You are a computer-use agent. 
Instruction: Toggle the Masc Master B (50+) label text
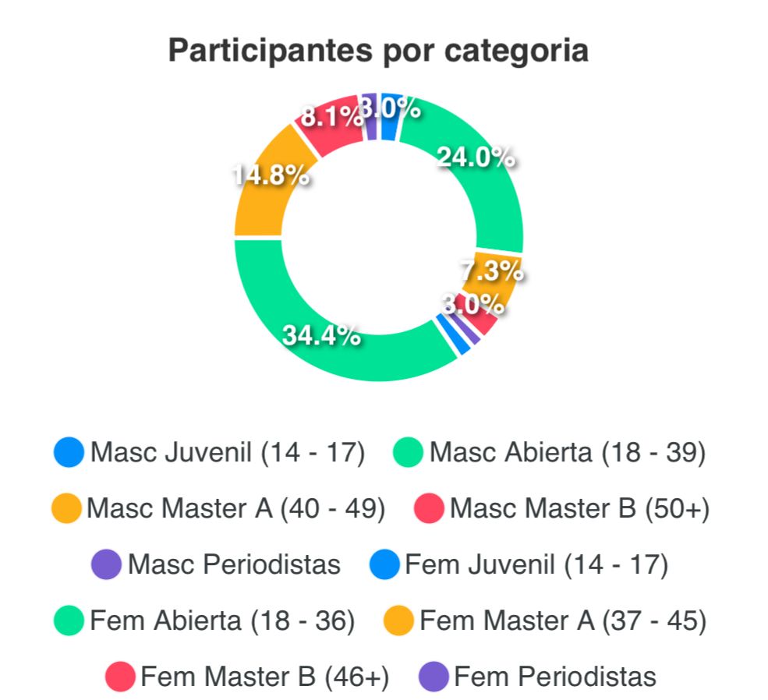coord(579,509)
